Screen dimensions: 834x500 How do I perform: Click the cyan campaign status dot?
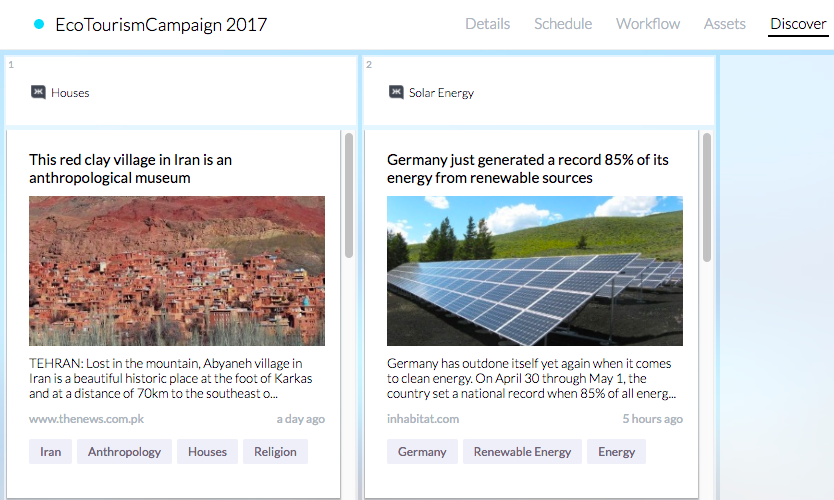tap(39, 24)
